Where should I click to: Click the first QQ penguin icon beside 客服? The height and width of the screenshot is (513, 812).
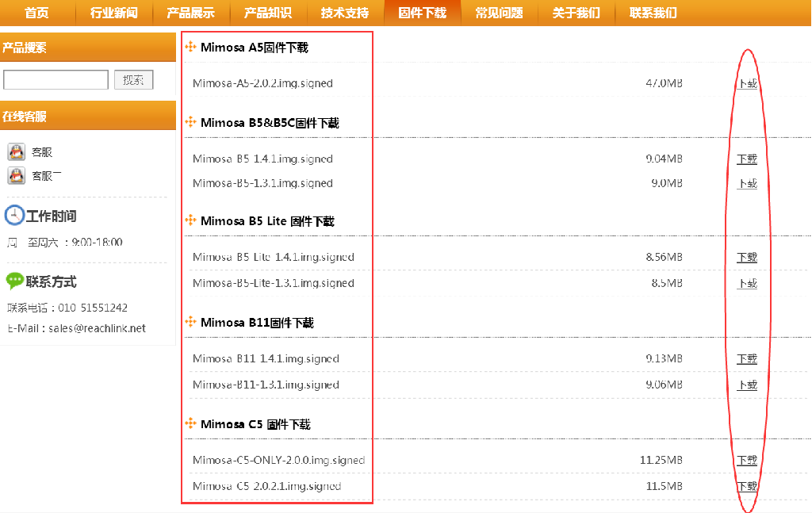coord(17,152)
